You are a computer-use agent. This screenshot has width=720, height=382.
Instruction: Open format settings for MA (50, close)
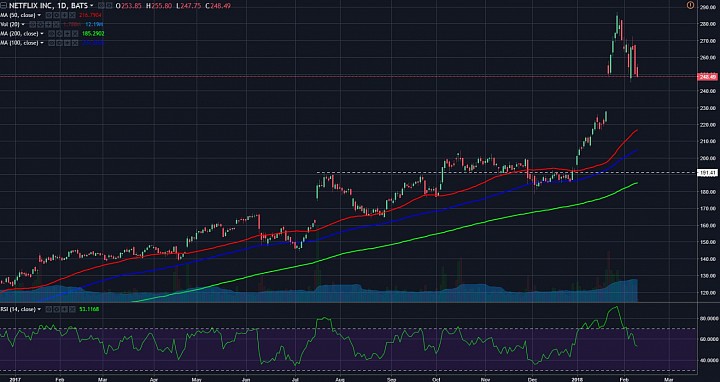click(x=56, y=15)
